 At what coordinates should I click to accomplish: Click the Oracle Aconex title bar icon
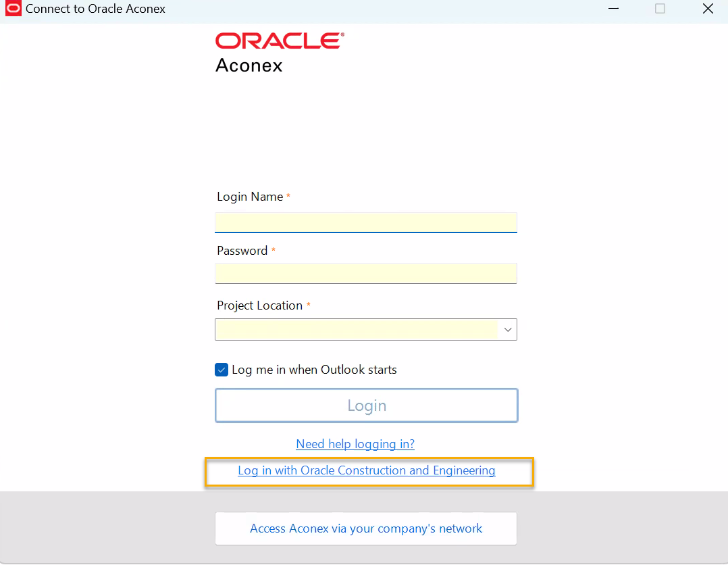[13, 8]
